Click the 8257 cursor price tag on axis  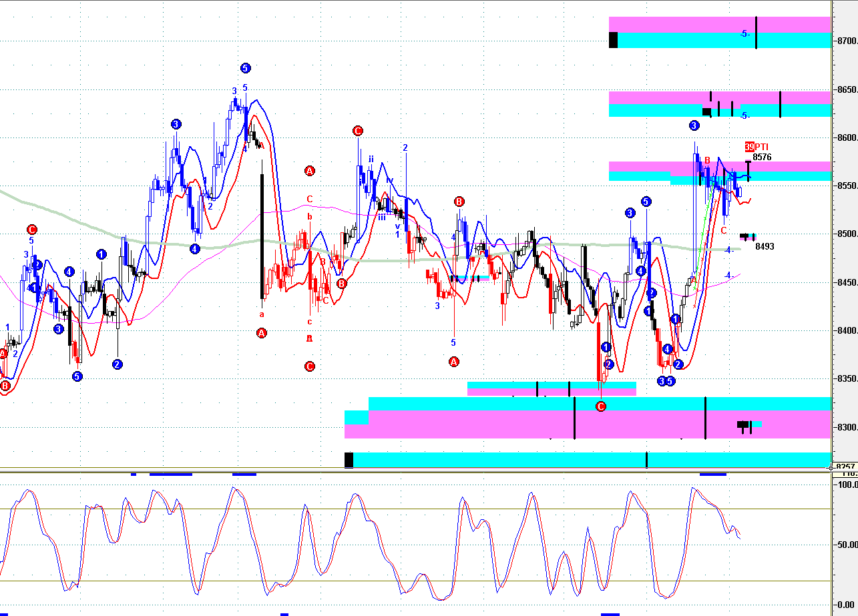(845, 467)
